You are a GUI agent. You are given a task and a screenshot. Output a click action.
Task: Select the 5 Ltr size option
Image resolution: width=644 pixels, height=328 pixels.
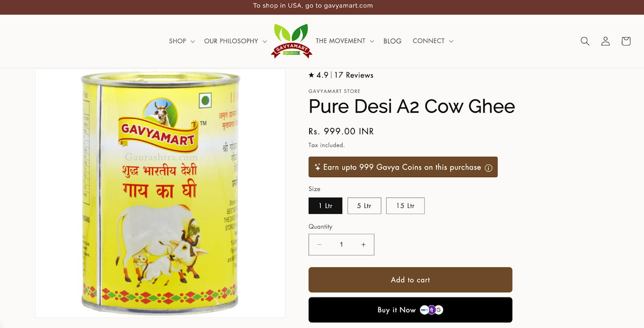coord(364,206)
